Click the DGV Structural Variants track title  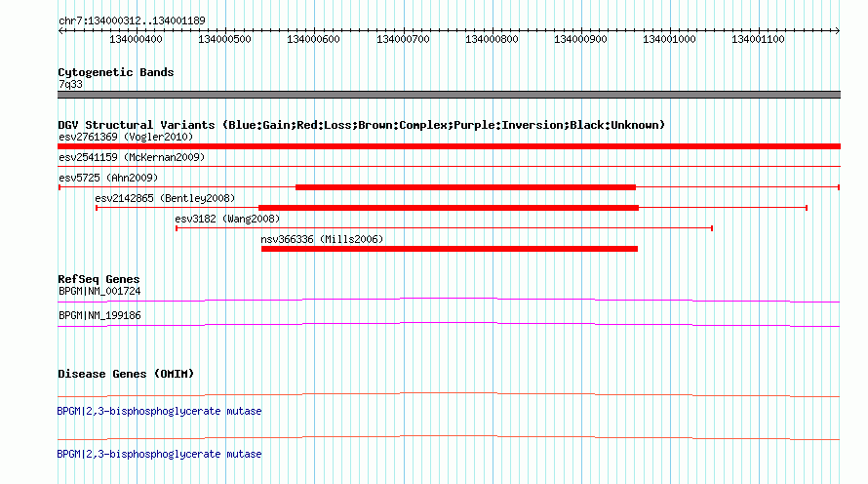tap(362, 125)
